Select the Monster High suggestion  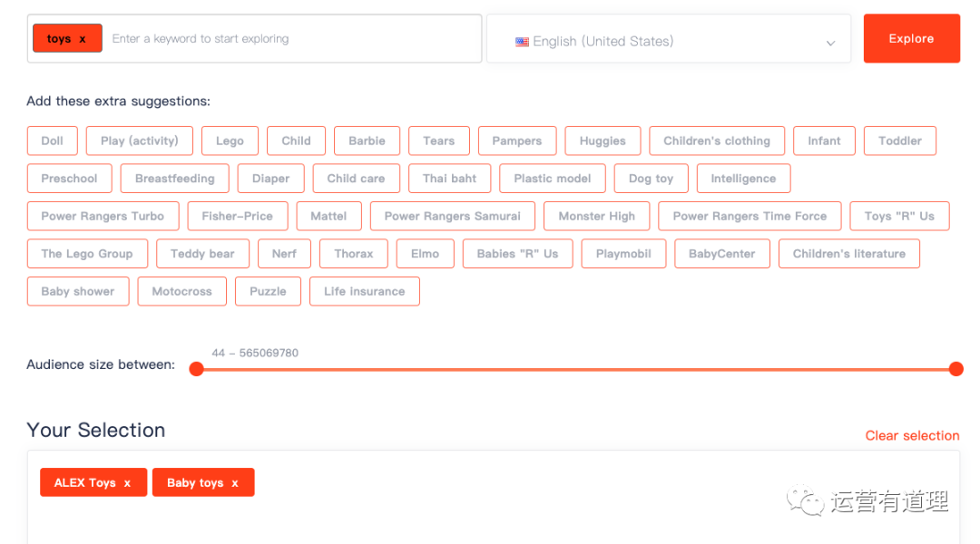[596, 217]
